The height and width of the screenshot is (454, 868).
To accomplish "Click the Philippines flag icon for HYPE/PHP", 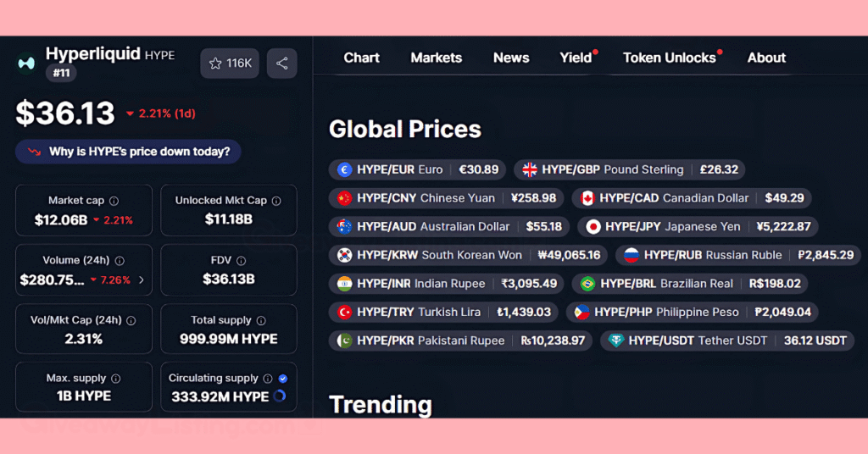I will coord(581,313).
